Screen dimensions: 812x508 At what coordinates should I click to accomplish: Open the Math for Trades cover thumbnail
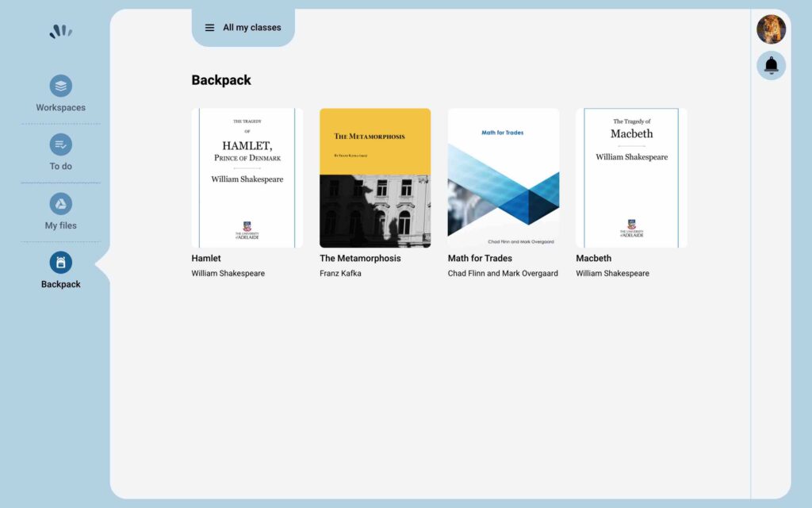(503, 177)
